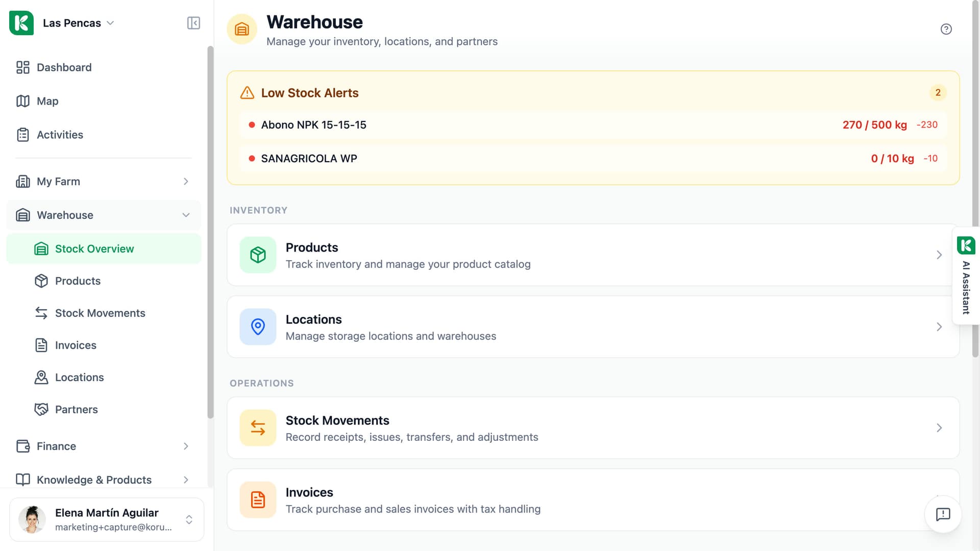Image resolution: width=980 pixels, height=551 pixels.
Task: Click the Products box icon in sidebar
Action: click(x=41, y=281)
